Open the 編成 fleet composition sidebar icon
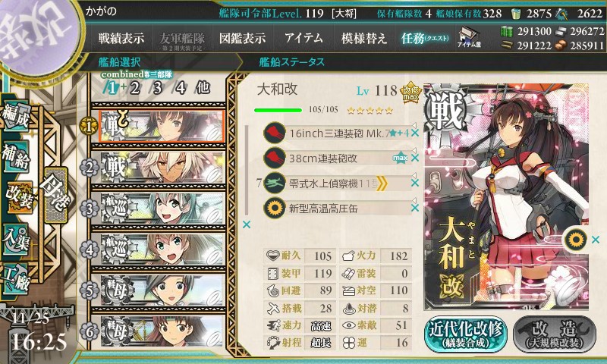 (x=16, y=117)
